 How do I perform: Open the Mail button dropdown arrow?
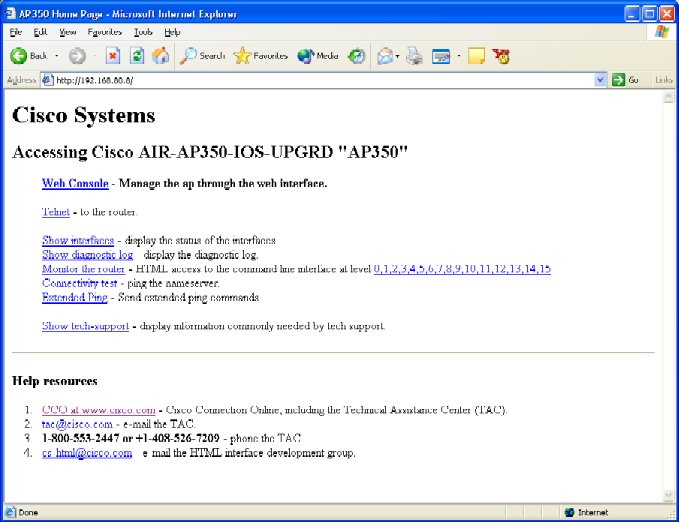pos(397,56)
